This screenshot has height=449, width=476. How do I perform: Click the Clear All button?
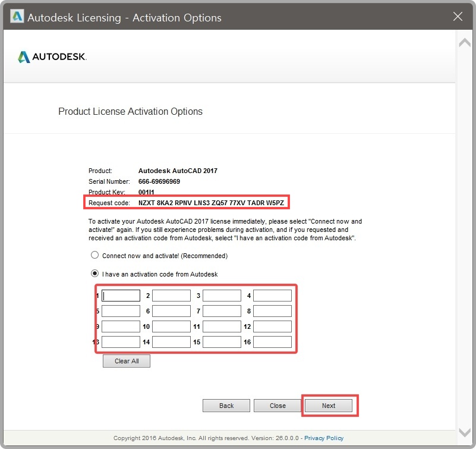tap(127, 361)
